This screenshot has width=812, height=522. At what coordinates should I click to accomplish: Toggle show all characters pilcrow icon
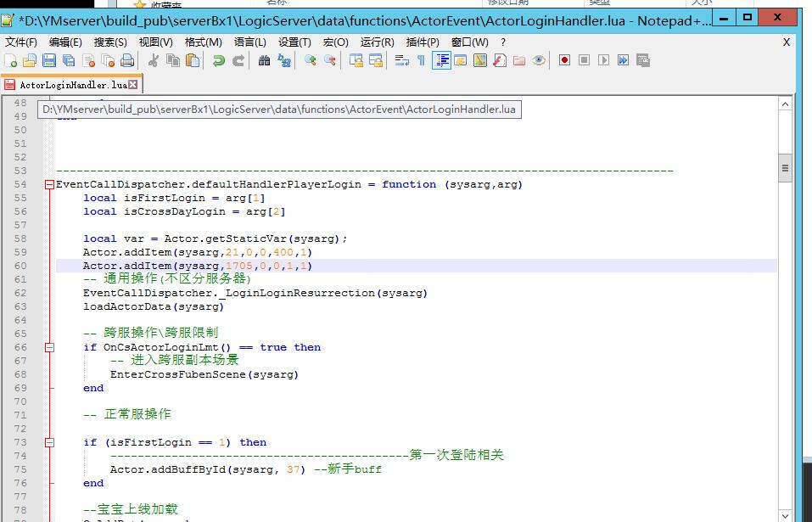(x=421, y=60)
